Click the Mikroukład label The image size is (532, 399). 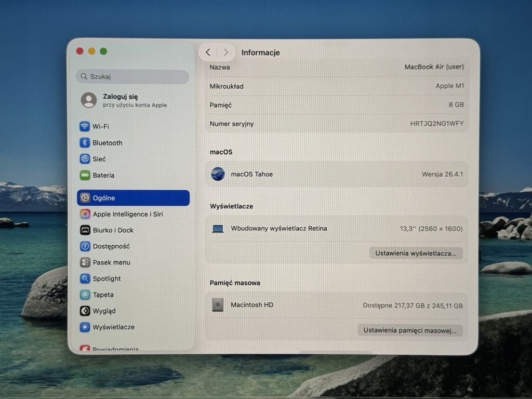227,86
